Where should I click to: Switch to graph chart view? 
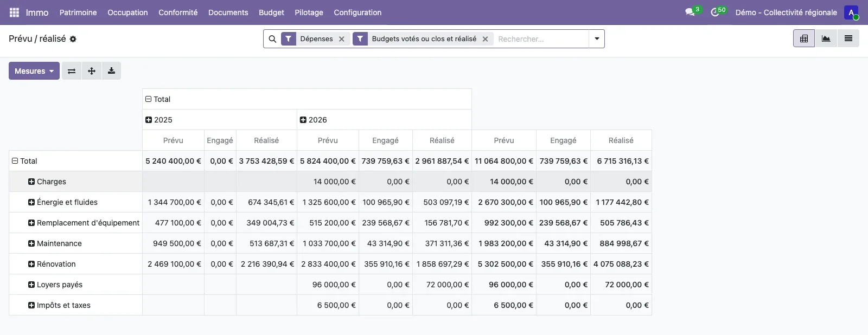[826, 38]
